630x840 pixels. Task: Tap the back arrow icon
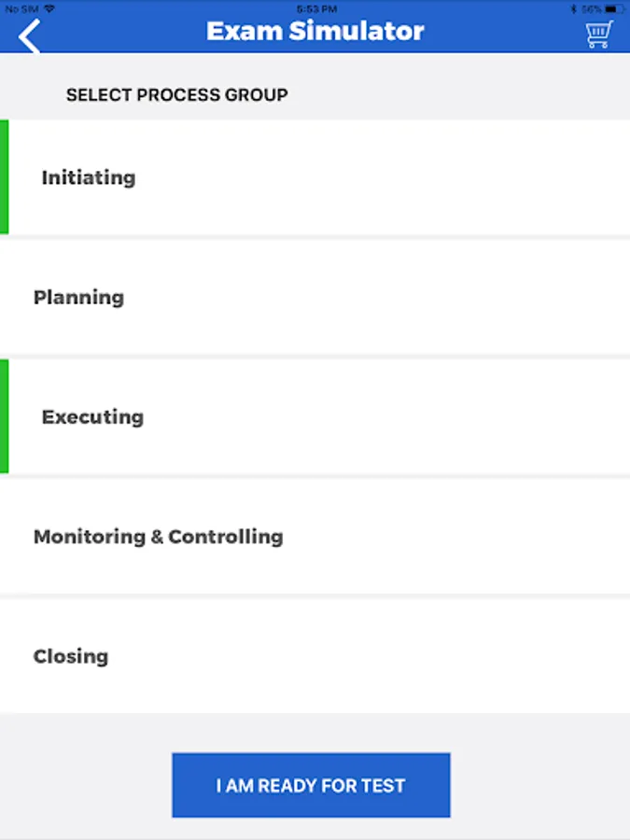pos(29,36)
